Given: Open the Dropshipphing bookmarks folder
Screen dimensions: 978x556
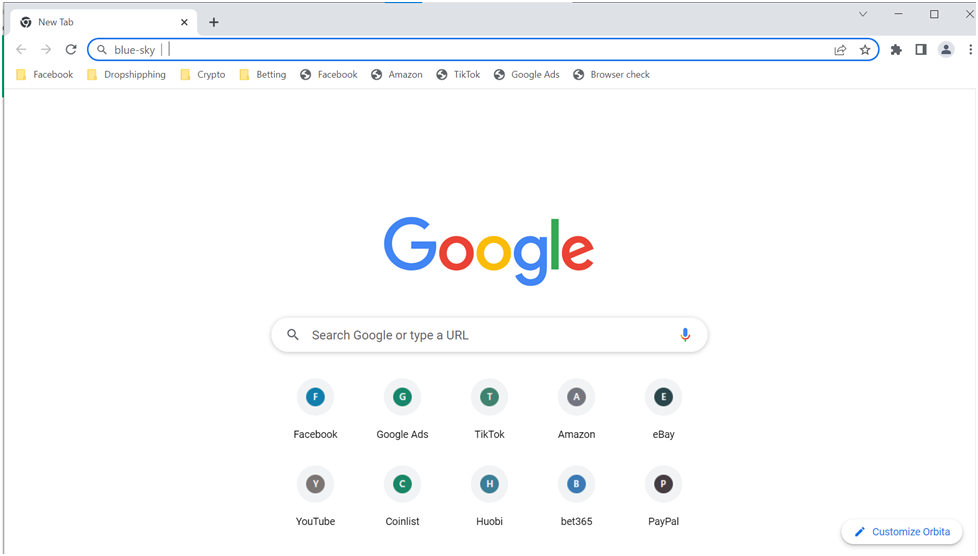Looking at the screenshot, I should pyautogui.click(x=127, y=74).
